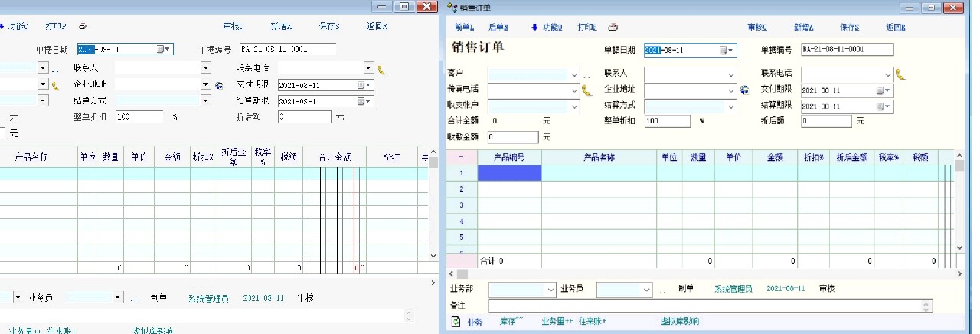The height and width of the screenshot is (334, 980).
Task: Click 前单L in the right window toolbar
Action: pyautogui.click(x=465, y=28)
